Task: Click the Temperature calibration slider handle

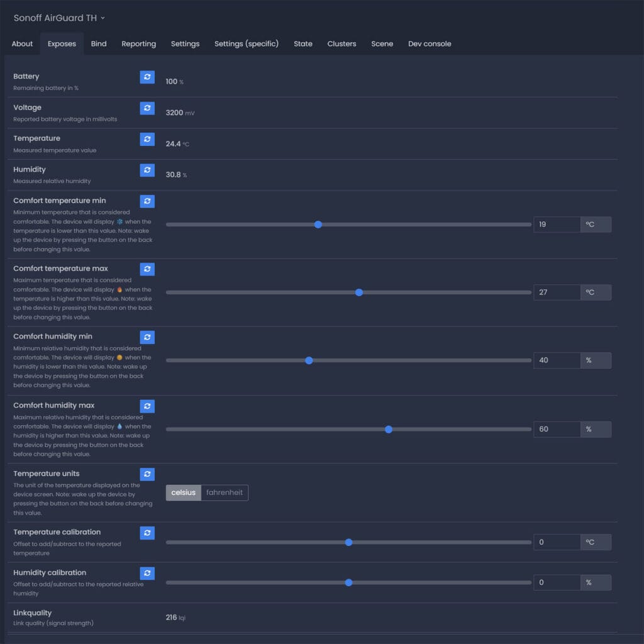Action: (349, 542)
